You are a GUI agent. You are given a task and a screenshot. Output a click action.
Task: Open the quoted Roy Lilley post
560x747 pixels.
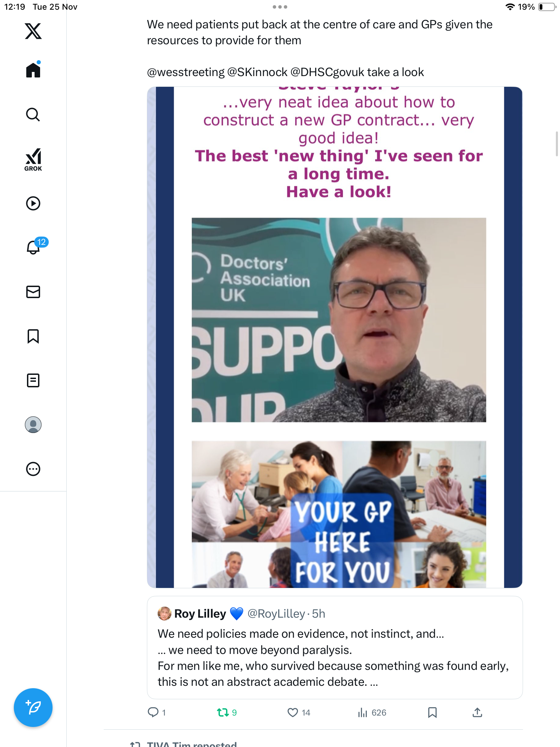tap(335, 647)
